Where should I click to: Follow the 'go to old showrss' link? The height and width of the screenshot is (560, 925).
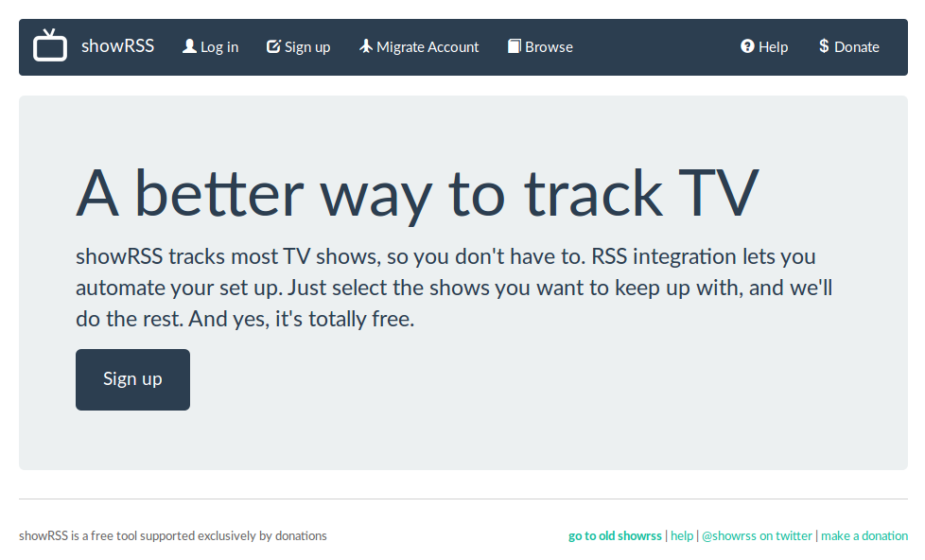click(x=615, y=535)
